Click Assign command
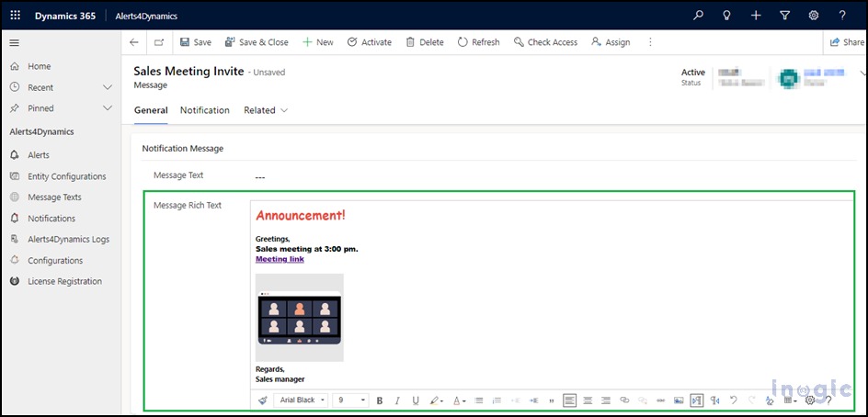 click(611, 42)
